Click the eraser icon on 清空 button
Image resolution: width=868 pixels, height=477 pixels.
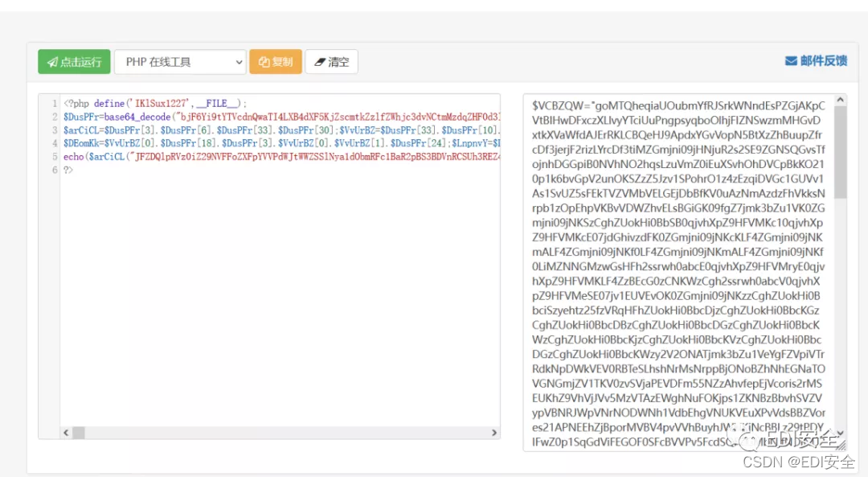(x=320, y=62)
